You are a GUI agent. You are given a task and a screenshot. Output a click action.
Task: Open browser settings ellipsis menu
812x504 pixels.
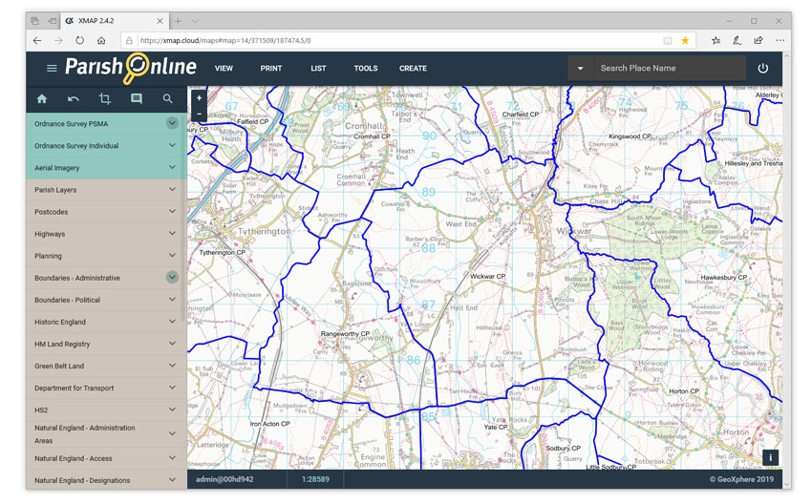[x=780, y=40]
